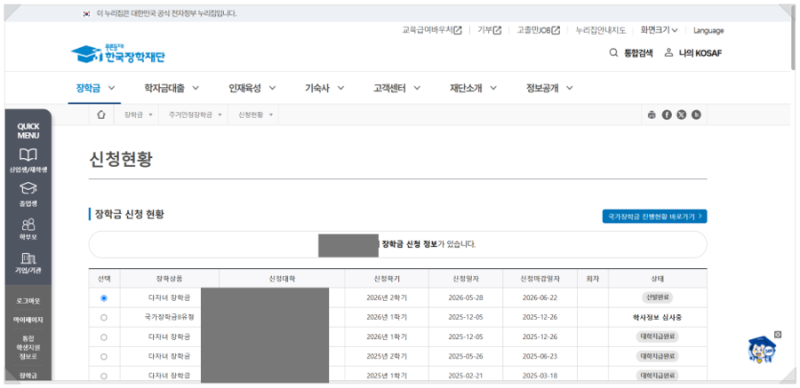This screenshot has width=800, height=388.
Task: Click the Korean flag icon in top banner
Action: point(86,14)
